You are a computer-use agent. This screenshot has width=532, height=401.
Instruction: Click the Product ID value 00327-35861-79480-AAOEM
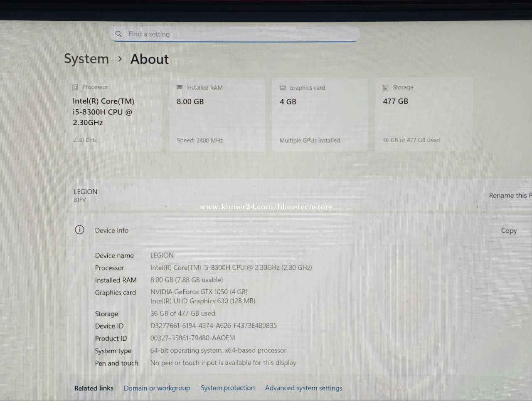tap(193, 338)
